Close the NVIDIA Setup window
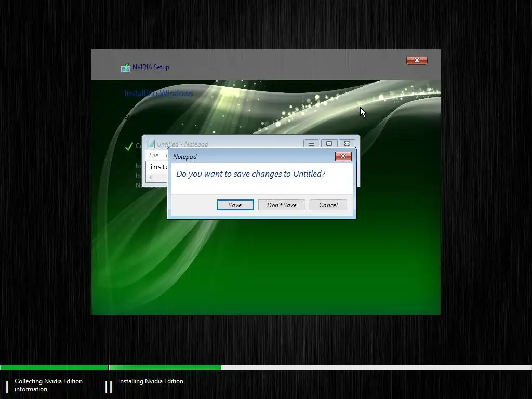Viewport: 532px width, 399px height. 417,60
